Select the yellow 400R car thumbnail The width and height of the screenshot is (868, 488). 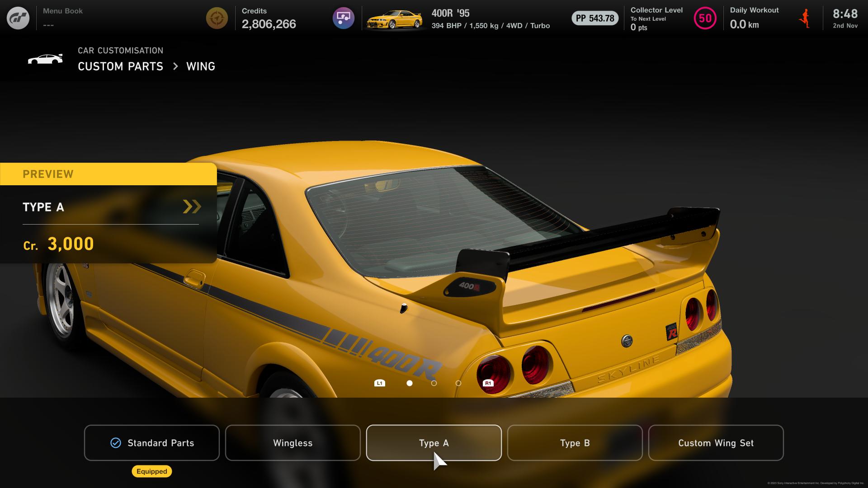(394, 19)
